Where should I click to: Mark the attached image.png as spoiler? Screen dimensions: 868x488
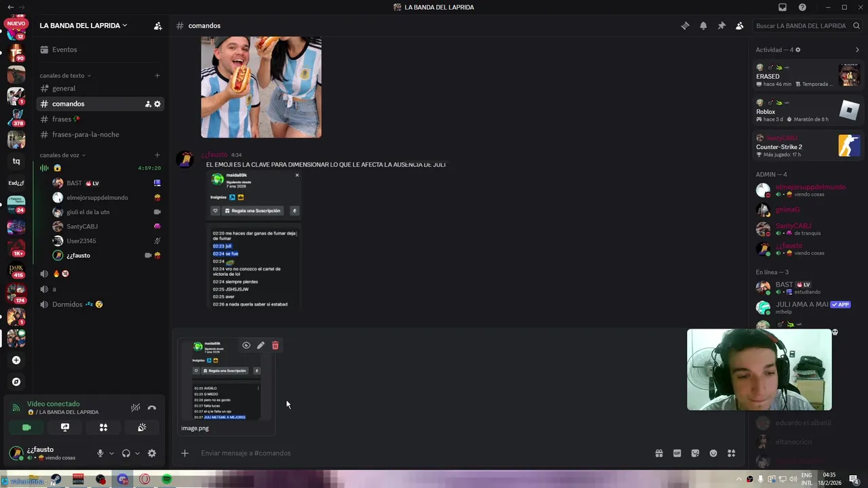click(246, 346)
